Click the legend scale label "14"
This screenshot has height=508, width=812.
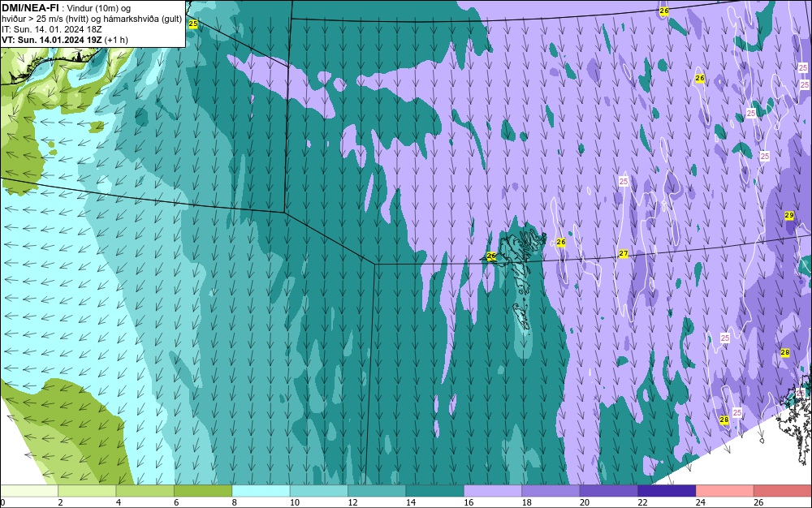coord(411,502)
